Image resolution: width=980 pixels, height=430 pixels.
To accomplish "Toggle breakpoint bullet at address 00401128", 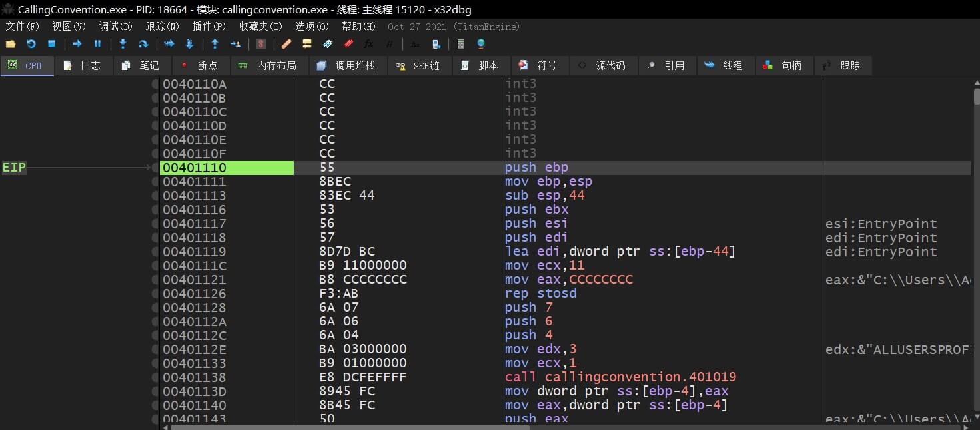I will coord(155,308).
